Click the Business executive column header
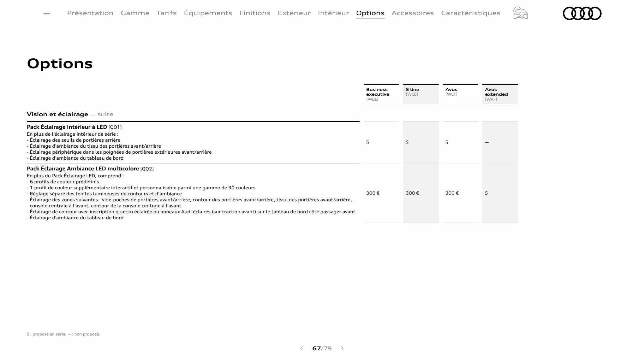Screen dimensions: 644x362 [x=381, y=94]
